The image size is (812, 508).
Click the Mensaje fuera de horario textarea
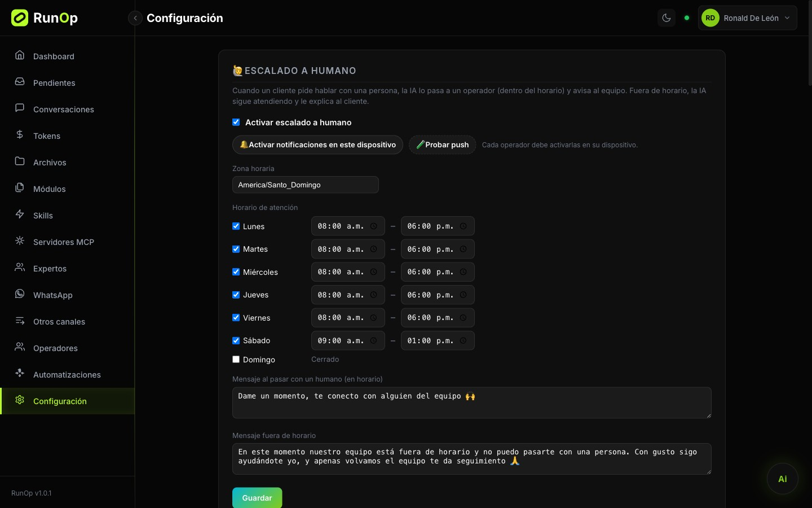tap(472, 459)
